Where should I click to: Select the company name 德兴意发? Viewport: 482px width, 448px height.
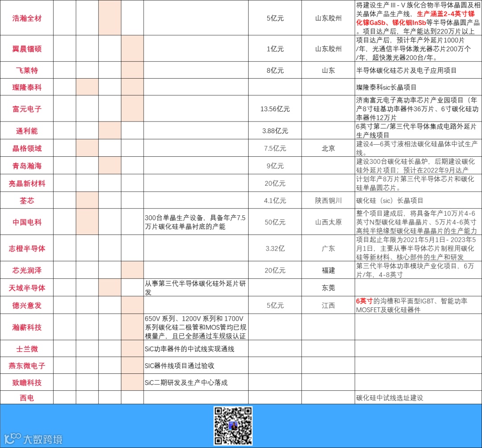pos(27,305)
